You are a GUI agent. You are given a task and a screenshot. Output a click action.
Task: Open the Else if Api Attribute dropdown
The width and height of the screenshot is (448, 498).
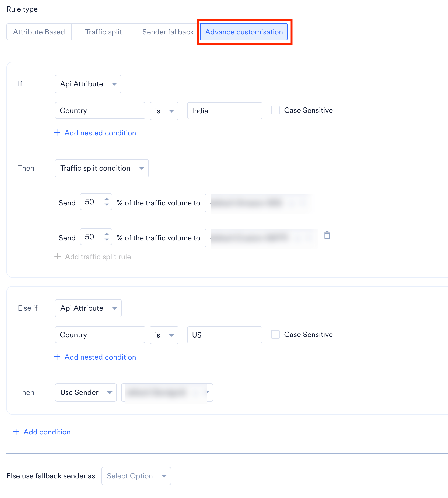(x=88, y=308)
